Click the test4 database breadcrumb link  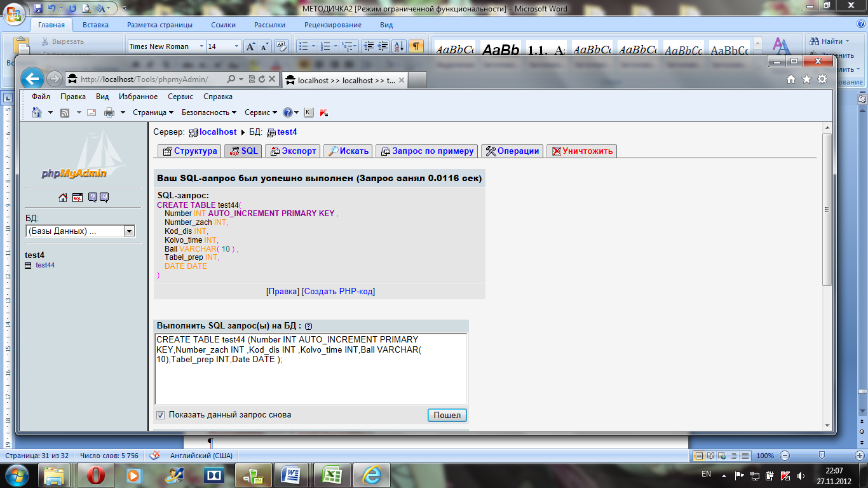point(287,132)
